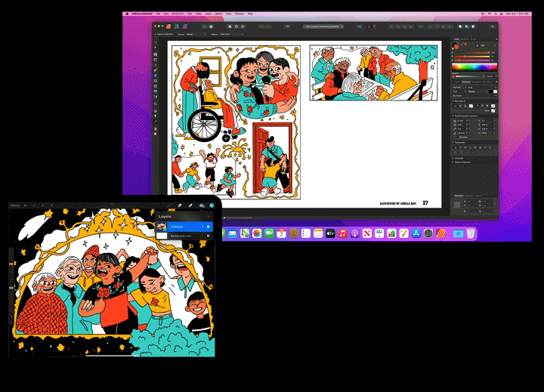The width and height of the screenshot is (544, 392).
Task: Switch to the Photo persona icon
Action: click(x=184, y=26)
